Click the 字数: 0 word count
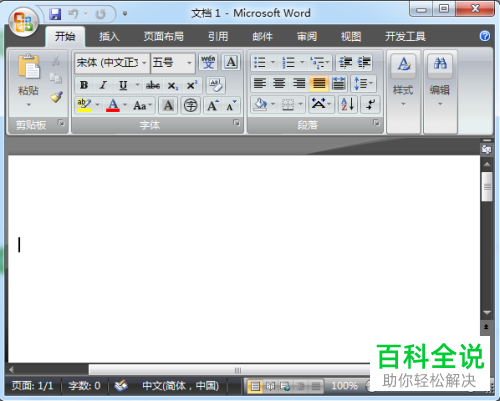 (x=84, y=386)
